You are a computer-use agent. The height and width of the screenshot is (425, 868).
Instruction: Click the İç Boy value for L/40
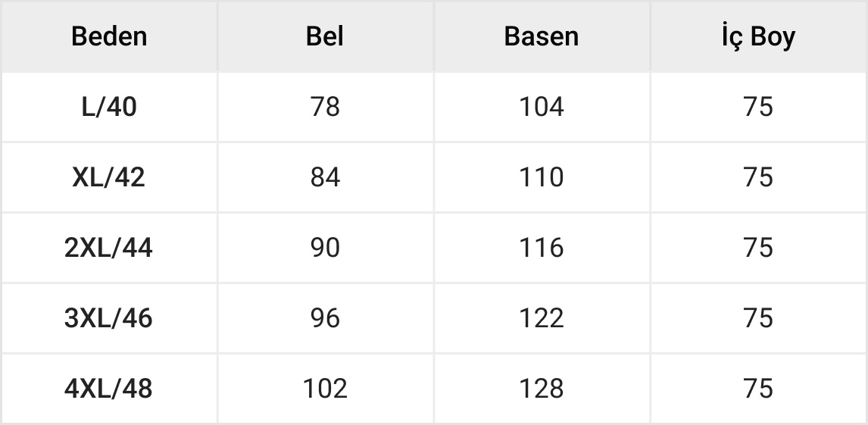click(757, 108)
